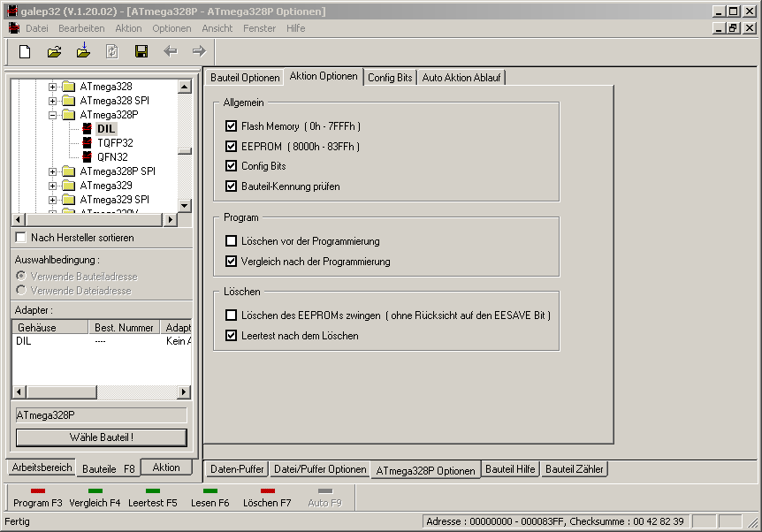The width and height of the screenshot is (762, 532).
Task: Open the Hilfe menu
Action: pyautogui.click(x=295, y=28)
